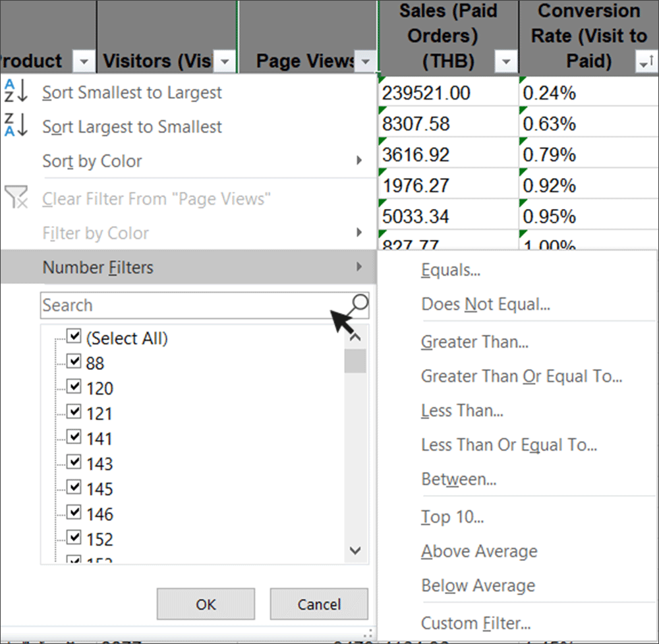Image resolution: width=659 pixels, height=644 pixels.
Task: Select Between from the filter menu
Action: coord(453,479)
